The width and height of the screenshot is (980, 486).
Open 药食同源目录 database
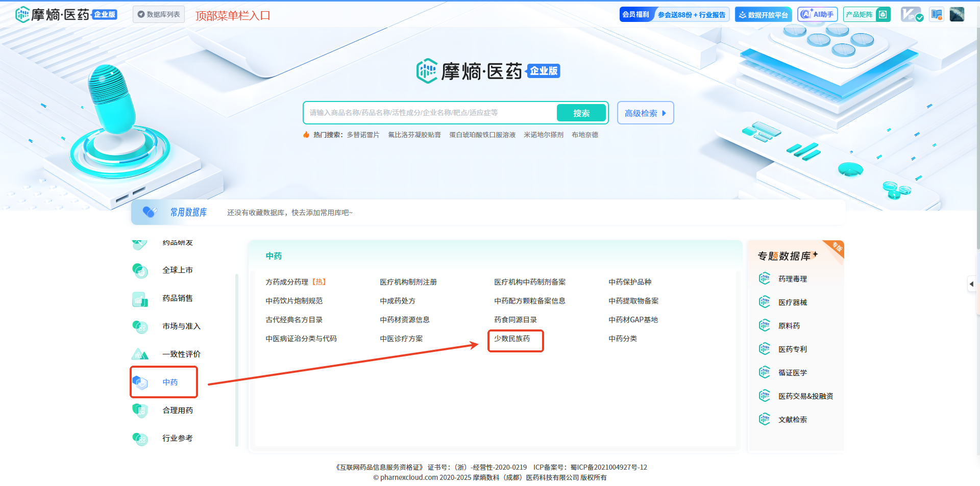tap(516, 320)
